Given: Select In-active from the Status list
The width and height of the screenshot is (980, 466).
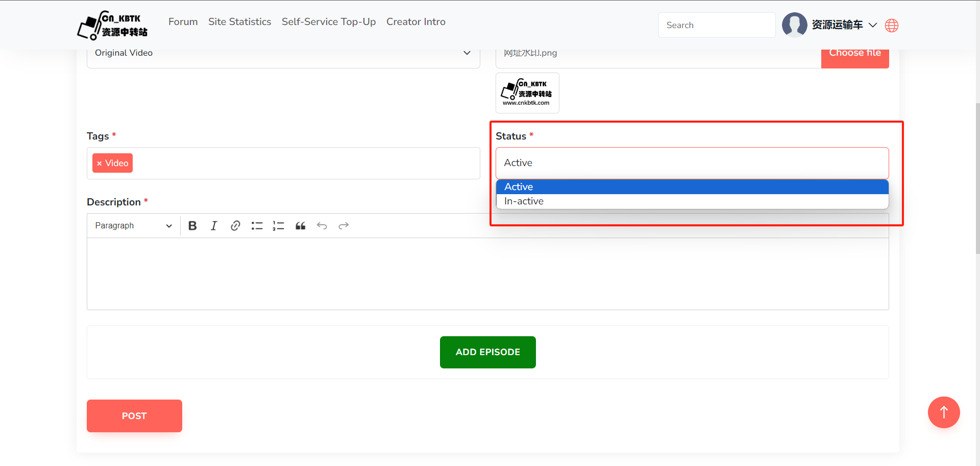Looking at the screenshot, I should tap(524, 201).
